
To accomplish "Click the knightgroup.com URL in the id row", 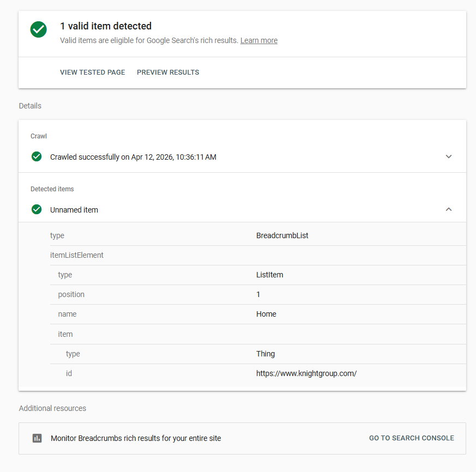I will pos(306,373).
